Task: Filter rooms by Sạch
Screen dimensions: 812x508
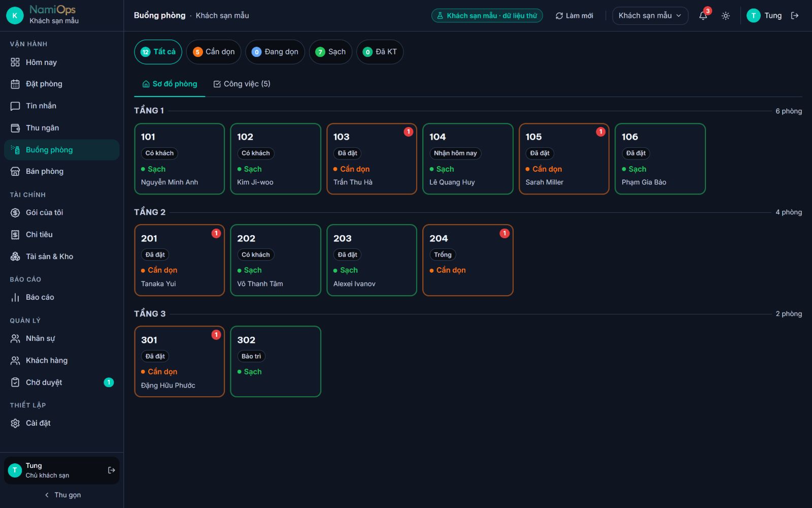Action: point(330,52)
